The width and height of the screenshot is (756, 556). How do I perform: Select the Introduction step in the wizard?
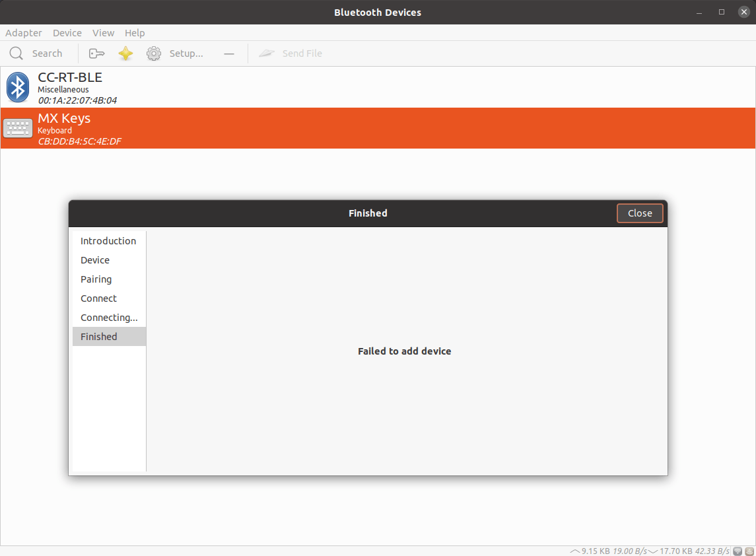pos(109,240)
